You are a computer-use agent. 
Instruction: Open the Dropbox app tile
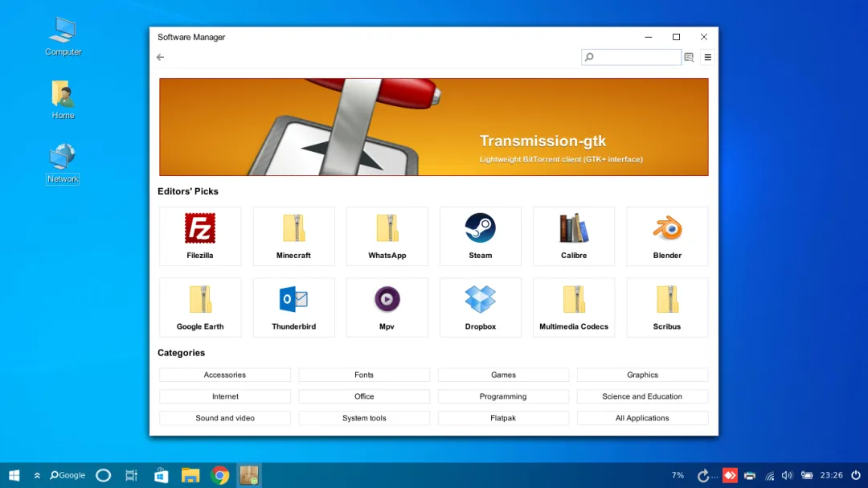(x=480, y=307)
